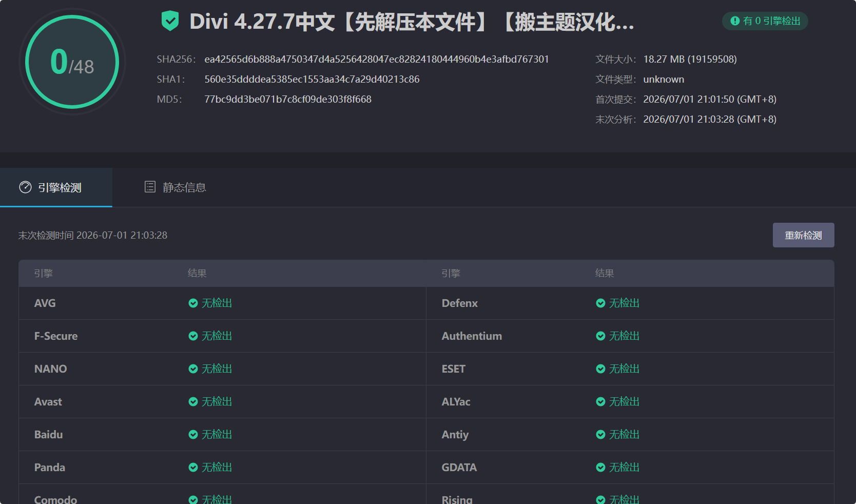Click the Avast engine name
The width and height of the screenshot is (856, 504).
click(x=48, y=402)
